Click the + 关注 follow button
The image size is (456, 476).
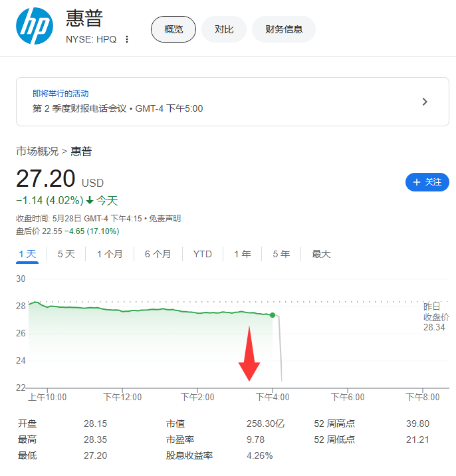427,182
